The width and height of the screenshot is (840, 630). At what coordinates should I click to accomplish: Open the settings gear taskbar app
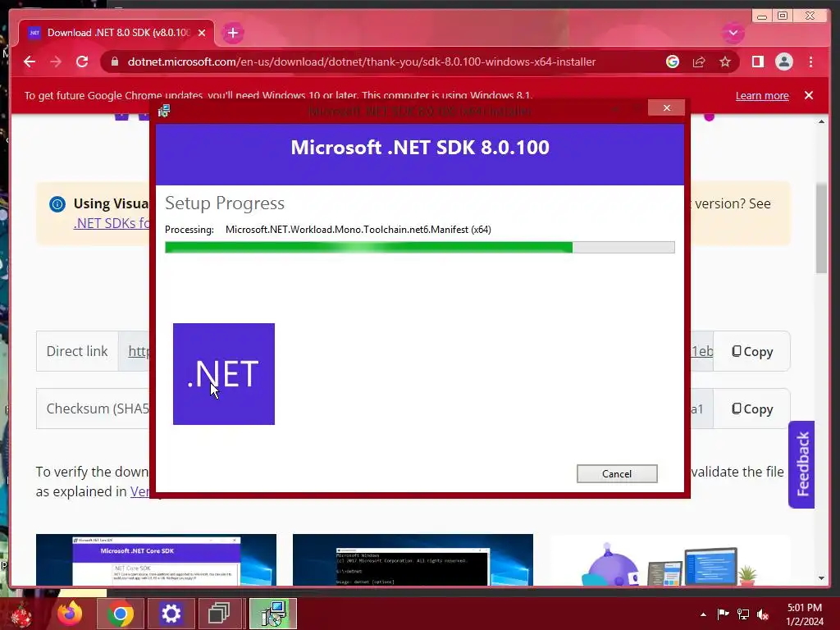point(171,614)
